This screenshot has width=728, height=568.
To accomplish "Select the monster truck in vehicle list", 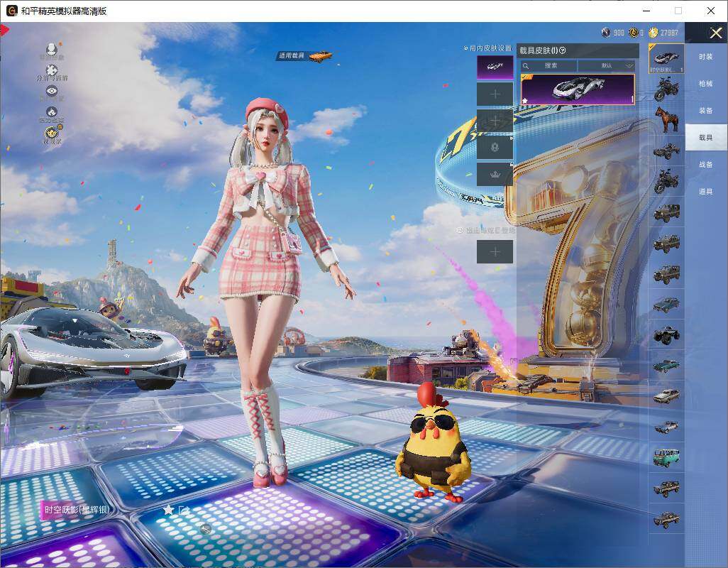I will [666, 334].
